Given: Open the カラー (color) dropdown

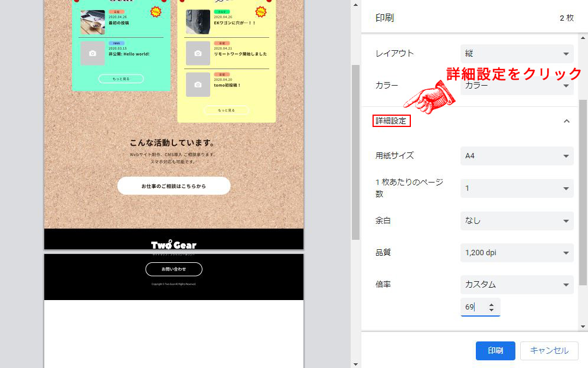Looking at the screenshot, I should point(517,85).
